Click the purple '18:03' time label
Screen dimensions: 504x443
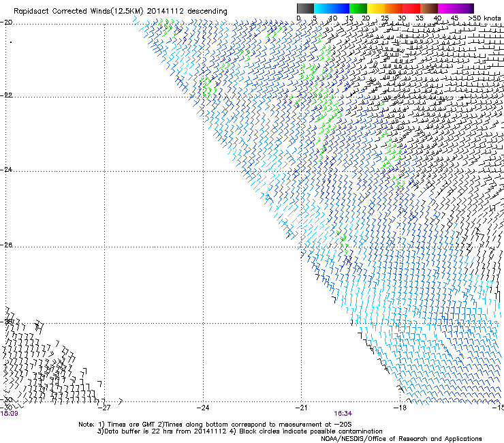point(9,414)
